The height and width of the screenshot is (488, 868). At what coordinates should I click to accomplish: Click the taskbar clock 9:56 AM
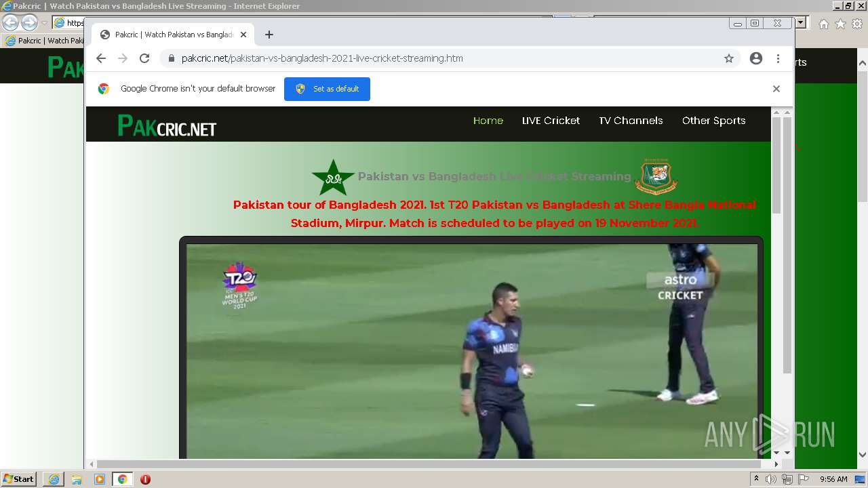click(833, 479)
